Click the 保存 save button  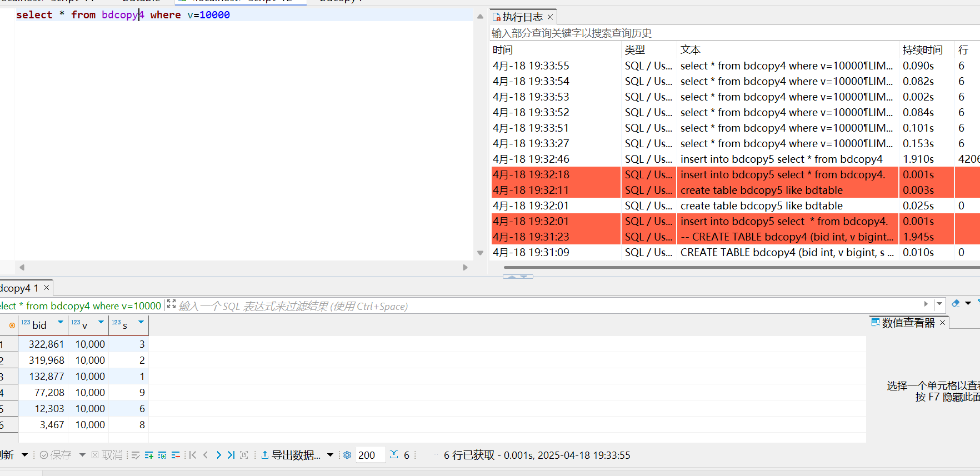[x=56, y=455]
